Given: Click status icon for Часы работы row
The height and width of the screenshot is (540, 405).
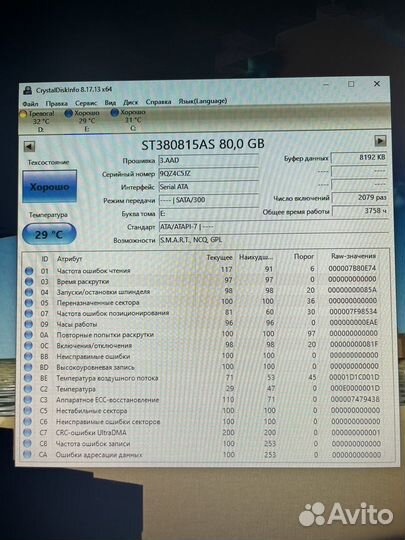Looking at the screenshot, I should coord(29,324).
